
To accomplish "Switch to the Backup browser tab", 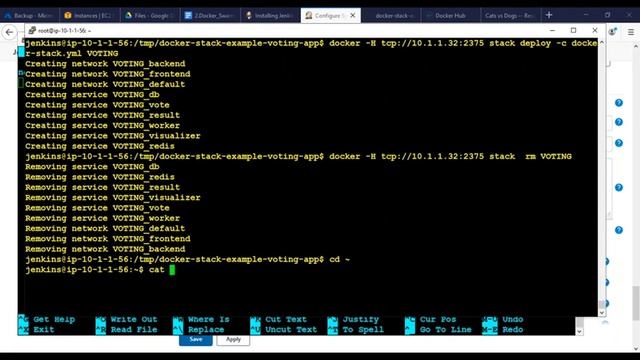I will point(30,16).
